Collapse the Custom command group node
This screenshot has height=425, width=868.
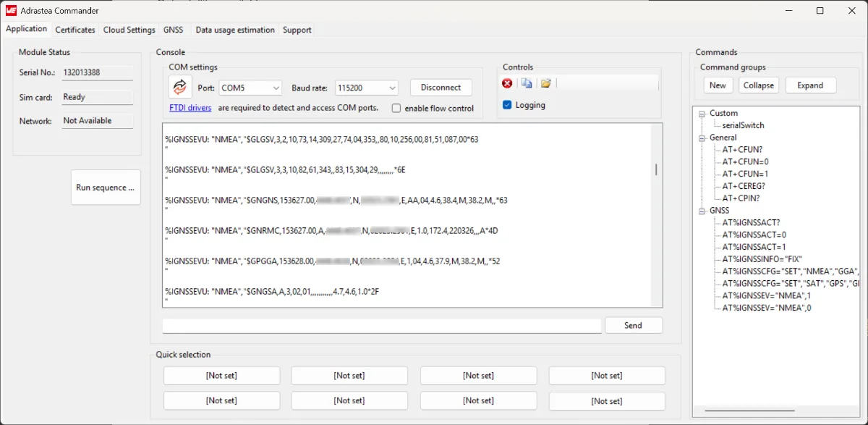[x=701, y=114]
